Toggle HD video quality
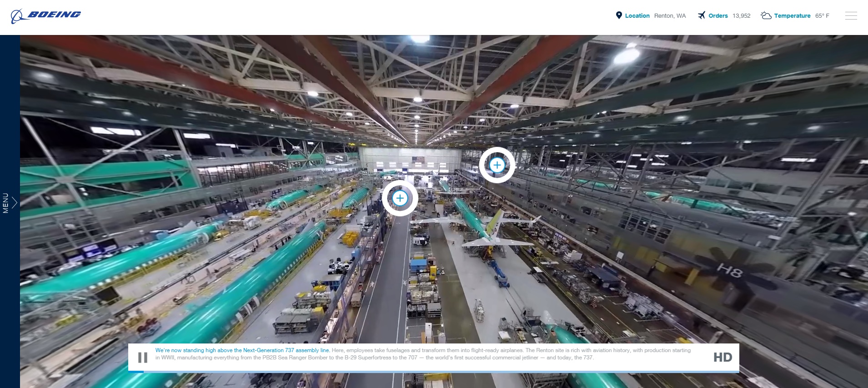The image size is (868, 388). pyautogui.click(x=722, y=358)
